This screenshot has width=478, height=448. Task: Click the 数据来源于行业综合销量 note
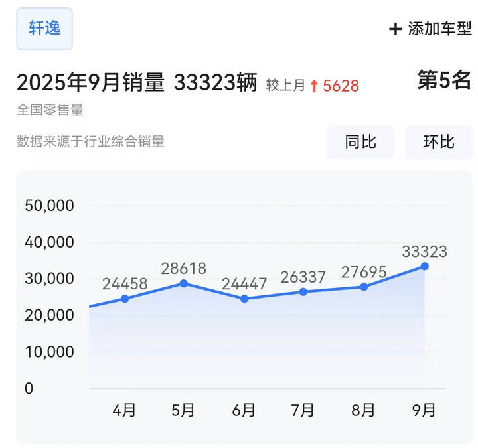90,142
